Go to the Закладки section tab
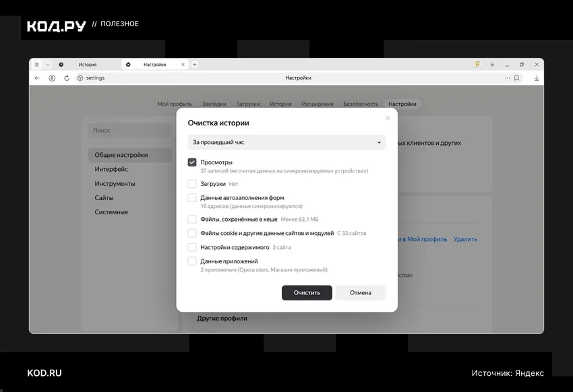Screen dimensions: 573x392 [214, 104]
